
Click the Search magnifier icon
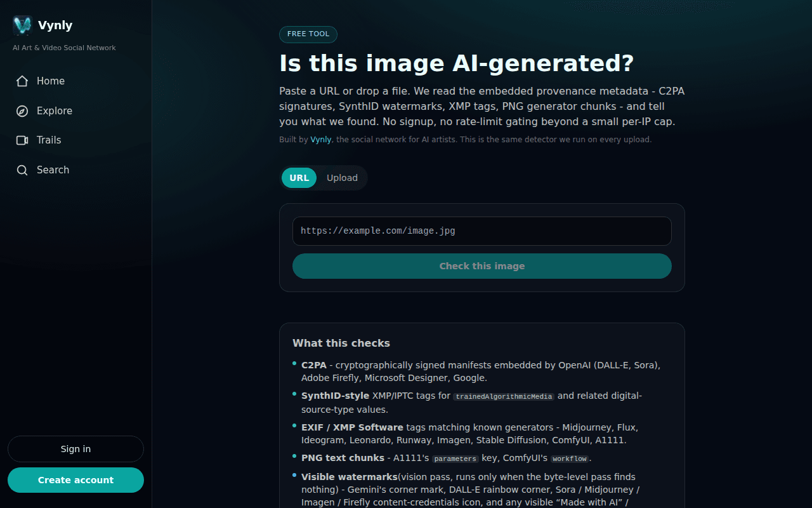pyautogui.click(x=22, y=170)
